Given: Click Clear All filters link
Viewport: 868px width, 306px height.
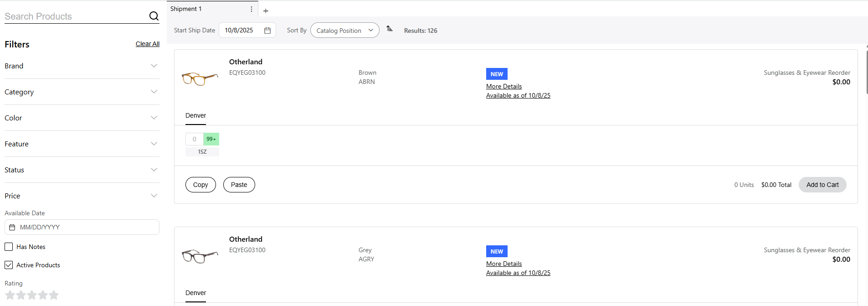Looking at the screenshot, I should tap(147, 44).
